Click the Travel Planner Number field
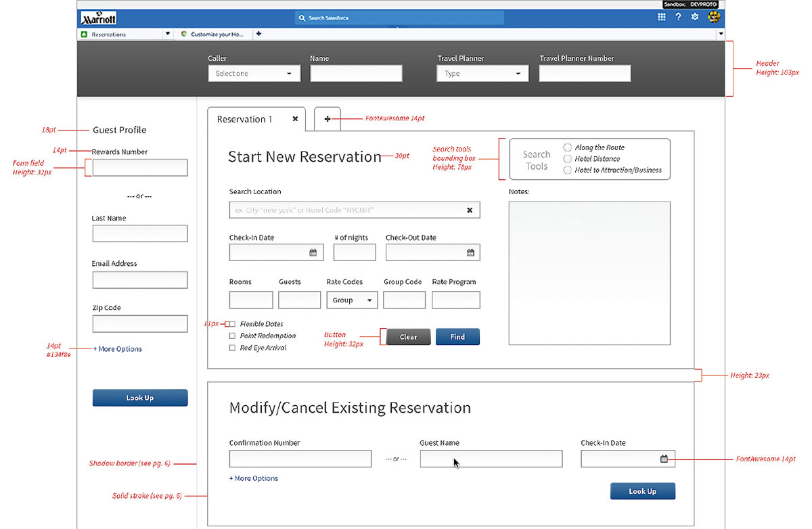Image resolution: width=812 pixels, height=529 pixels. [585, 73]
